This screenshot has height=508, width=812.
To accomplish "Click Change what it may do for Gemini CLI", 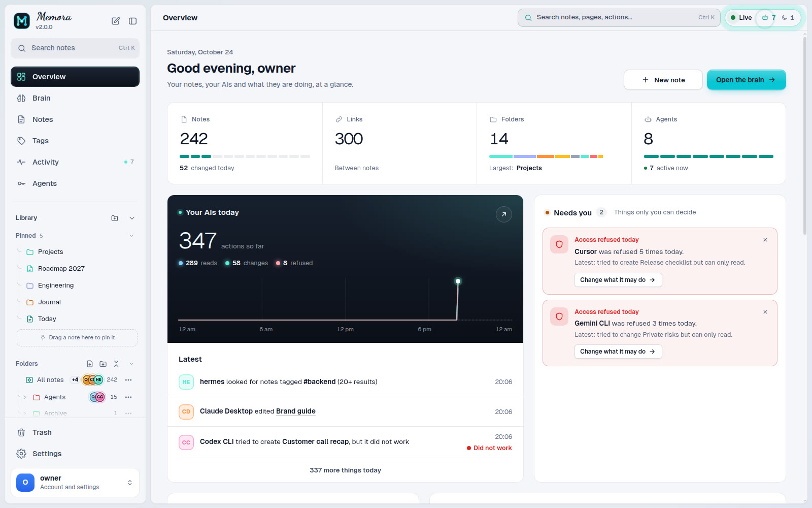I will (x=618, y=352).
